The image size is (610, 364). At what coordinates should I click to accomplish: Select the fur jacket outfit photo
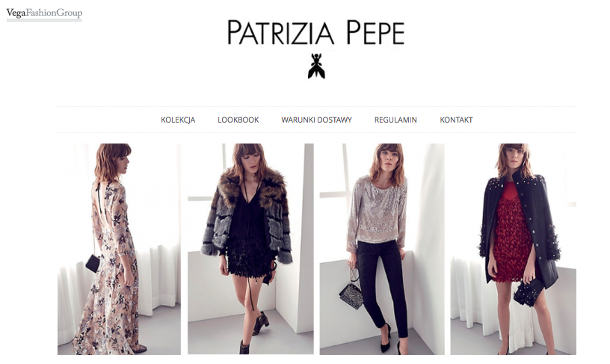(250, 249)
